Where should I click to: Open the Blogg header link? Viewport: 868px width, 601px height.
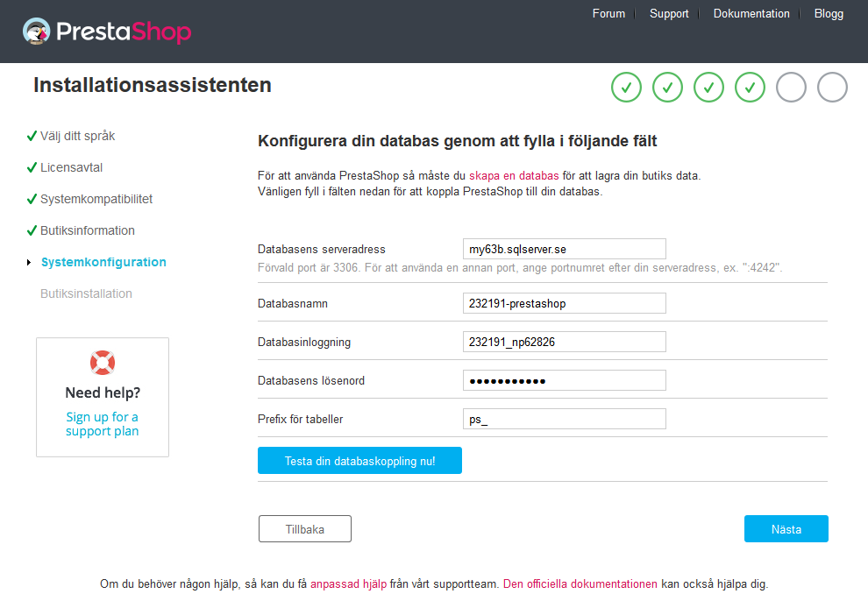829,13
